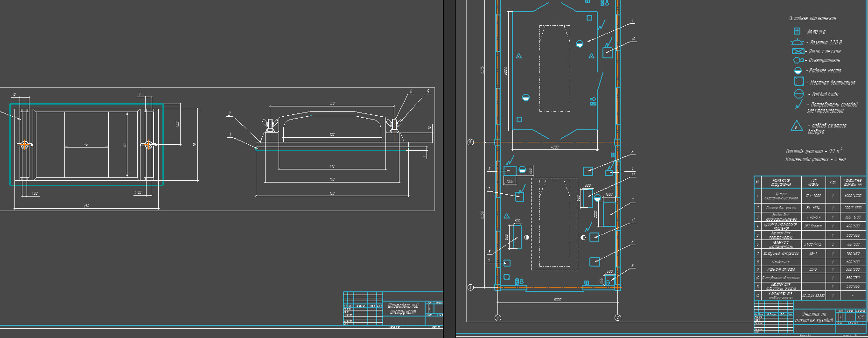Click the 'Количество рабочих – 2 чел' note
Viewport: 868px width, 338px height.
pos(815,159)
